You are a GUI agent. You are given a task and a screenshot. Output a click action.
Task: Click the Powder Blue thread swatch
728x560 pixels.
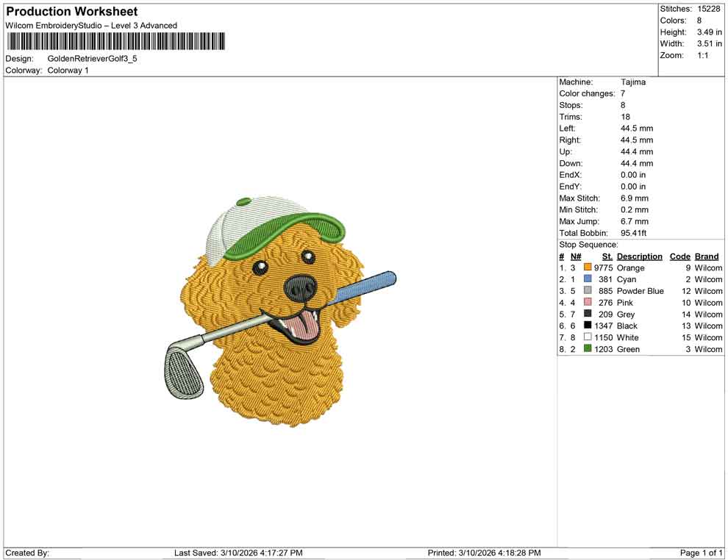click(586, 291)
